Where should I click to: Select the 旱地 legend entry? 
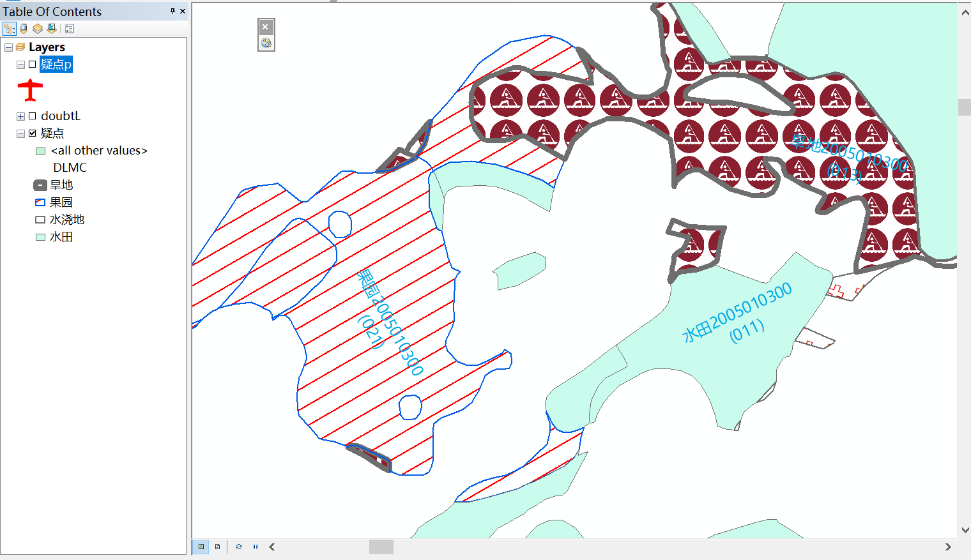(62, 185)
